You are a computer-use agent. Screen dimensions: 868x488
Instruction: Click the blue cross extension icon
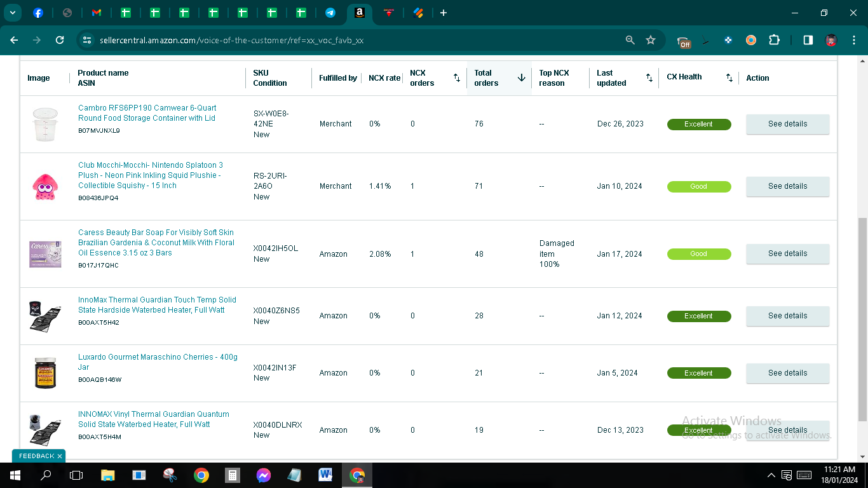[728, 40]
